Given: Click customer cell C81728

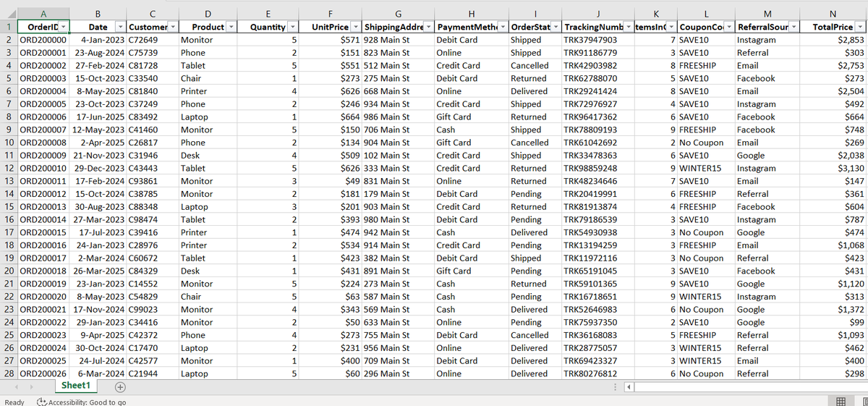Looking at the screenshot, I should click(153, 65).
